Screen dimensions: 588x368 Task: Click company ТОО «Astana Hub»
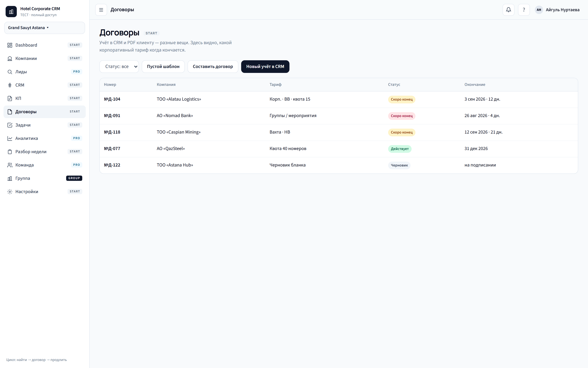175,165
